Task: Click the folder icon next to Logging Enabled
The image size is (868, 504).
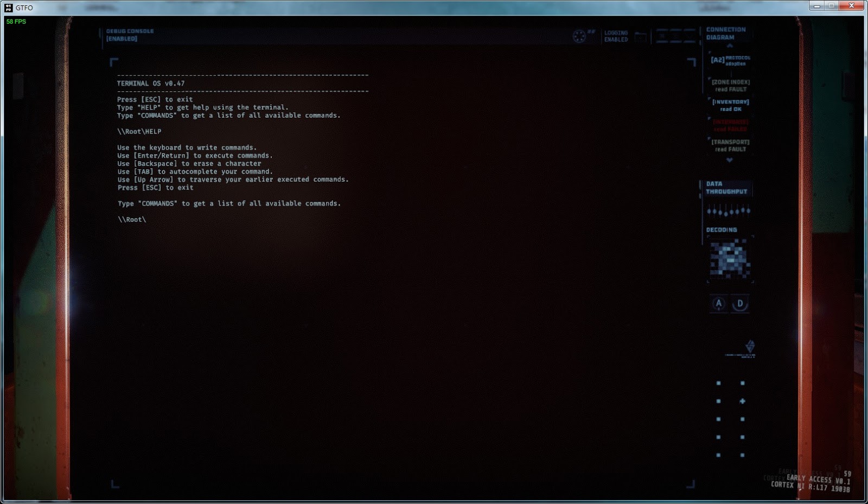Action: (x=641, y=37)
